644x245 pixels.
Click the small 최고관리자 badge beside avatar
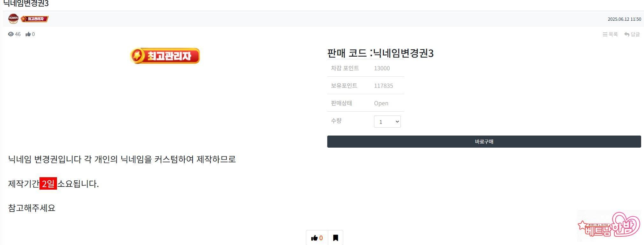tap(35, 19)
